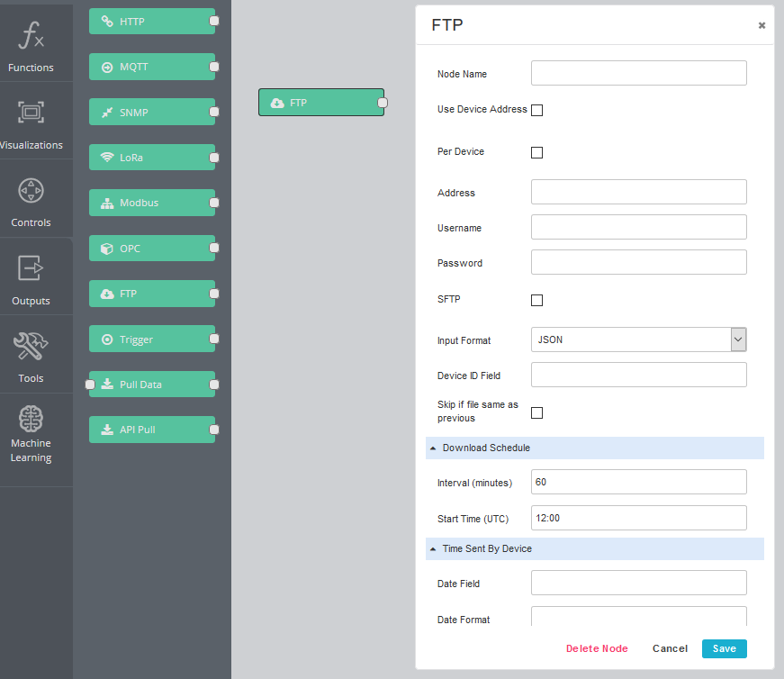
Task: Click output port of canvas FTP node
Action: pos(383,103)
